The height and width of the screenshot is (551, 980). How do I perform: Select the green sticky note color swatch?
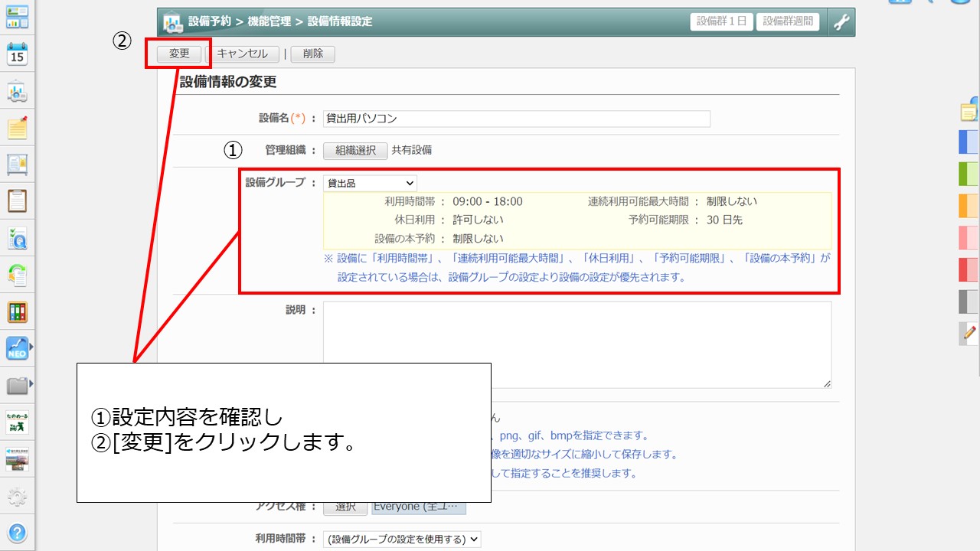[x=969, y=174]
